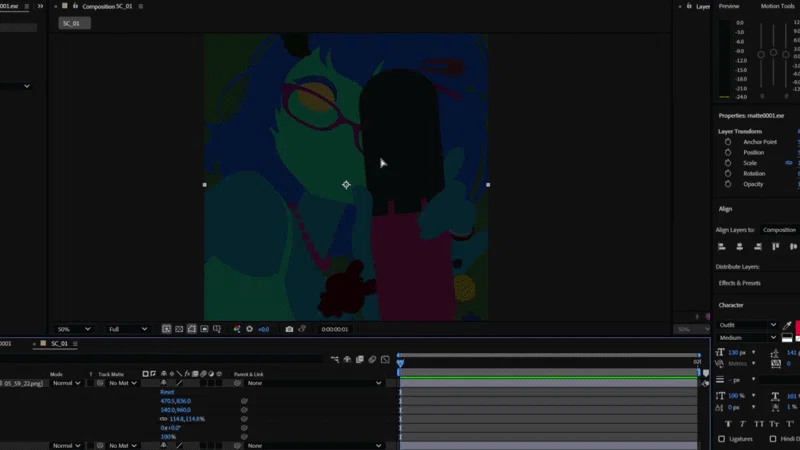Open the first layer's Parent None dropdown

(x=314, y=383)
